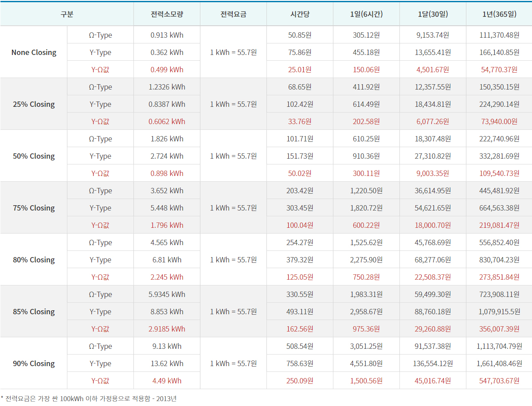Screen dimensions: 532x406
Task: Select the 80% Closing row label
Action: tap(34, 260)
